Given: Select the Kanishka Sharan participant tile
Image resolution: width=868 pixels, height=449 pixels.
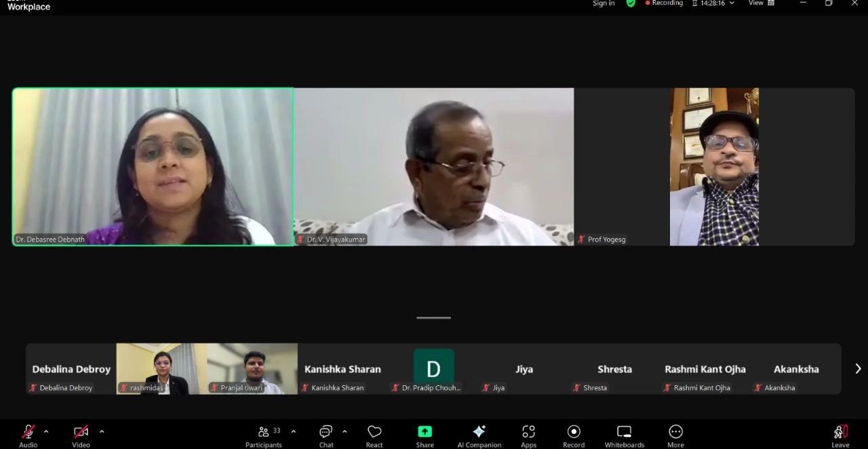Looking at the screenshot, I should 343,368.
